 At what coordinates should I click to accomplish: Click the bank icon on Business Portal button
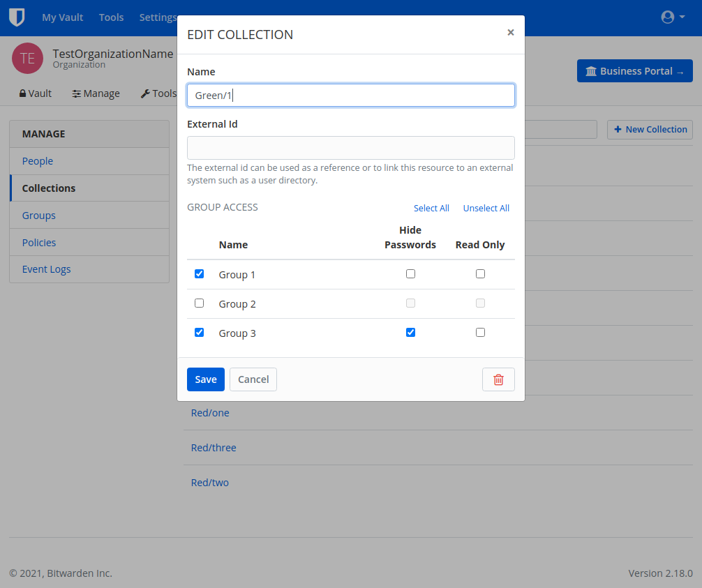coord(592,70)
